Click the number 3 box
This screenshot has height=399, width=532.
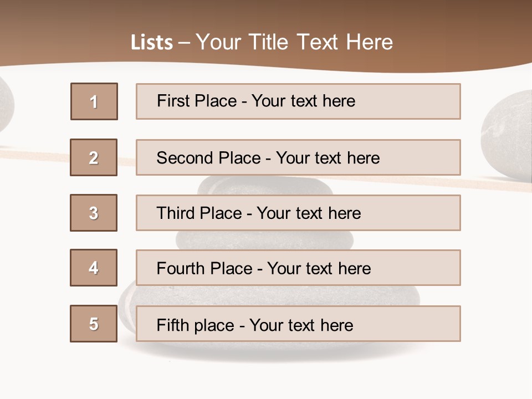click(x=94, y=213)
